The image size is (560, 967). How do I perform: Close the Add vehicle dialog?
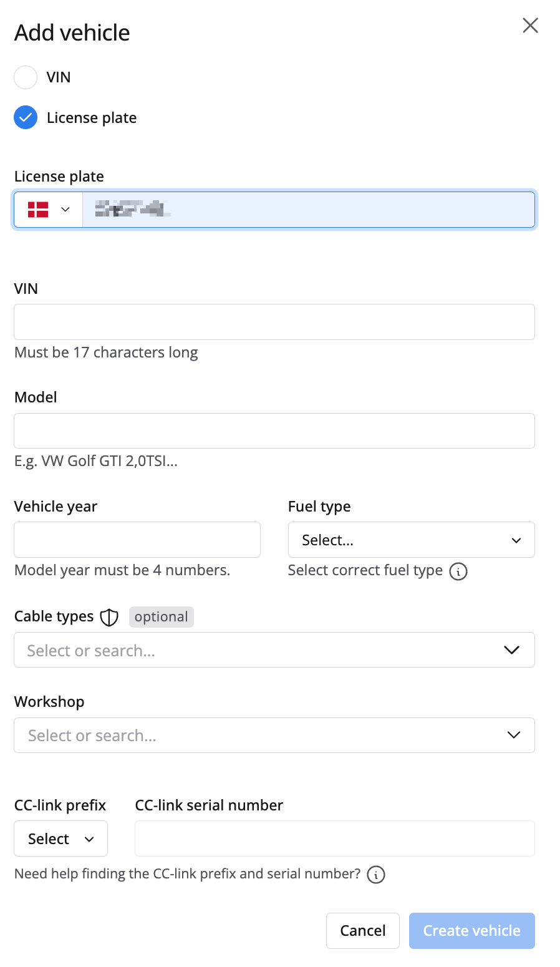[x=530, y=26]
